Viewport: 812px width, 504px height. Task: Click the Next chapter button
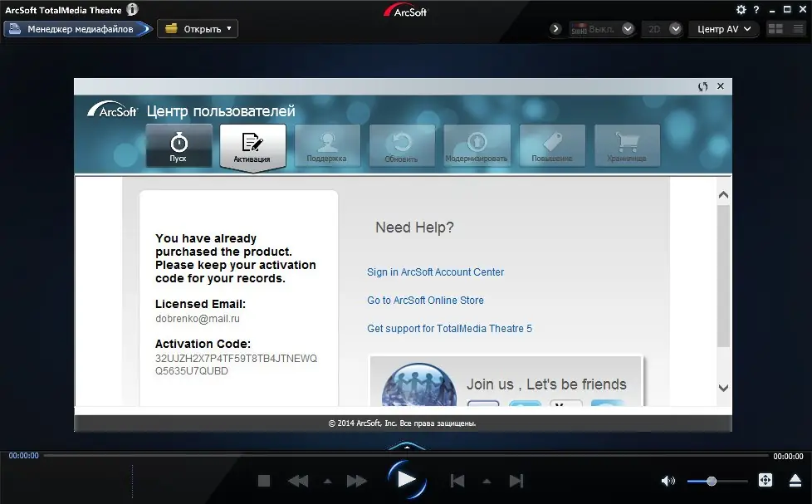(516, 482)
